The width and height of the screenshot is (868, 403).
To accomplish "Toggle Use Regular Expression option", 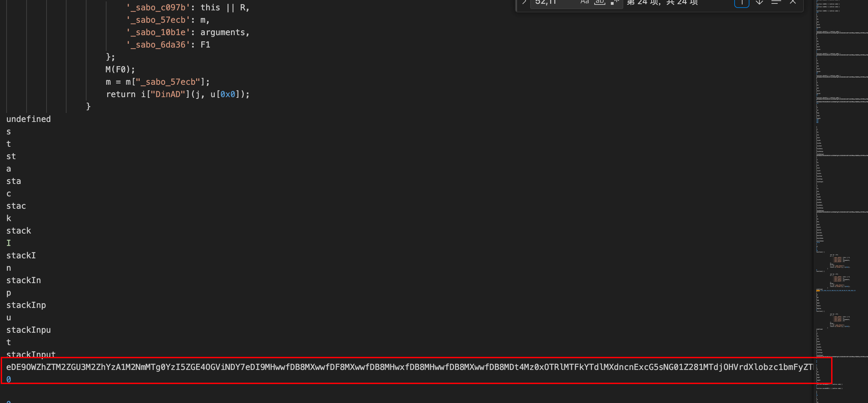I will click(x=615, y=2).
